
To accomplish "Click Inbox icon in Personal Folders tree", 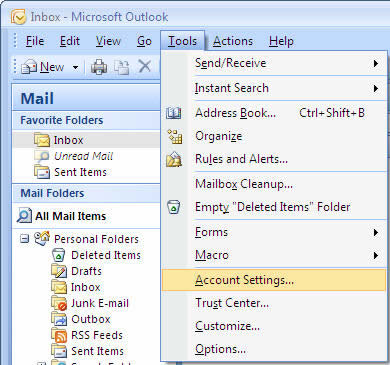I will [59, 287].
